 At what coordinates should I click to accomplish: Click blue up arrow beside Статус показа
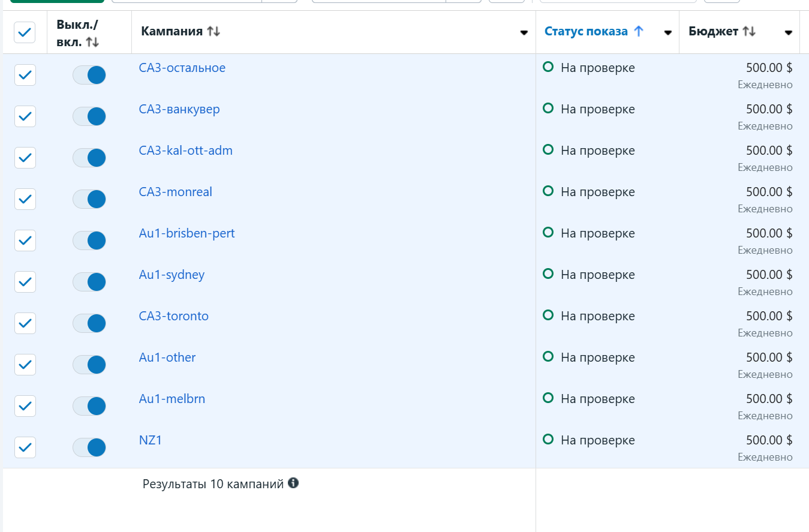[x=638, y=32]
